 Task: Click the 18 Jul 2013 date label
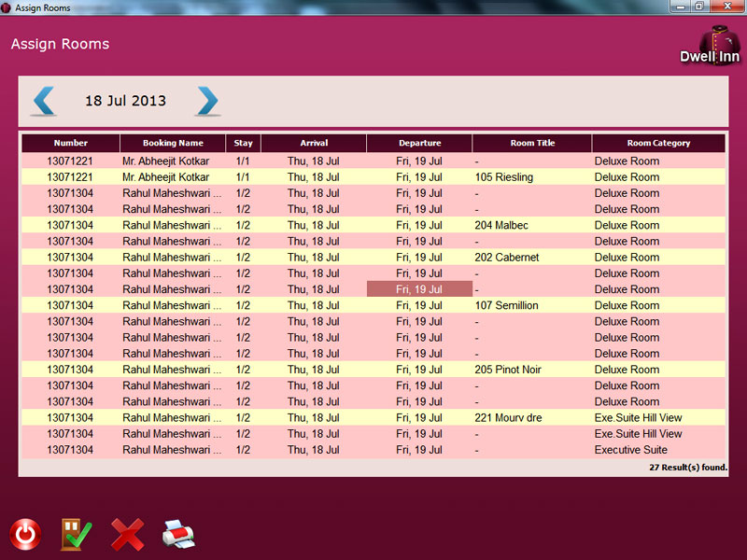click(x=125, y=101)
